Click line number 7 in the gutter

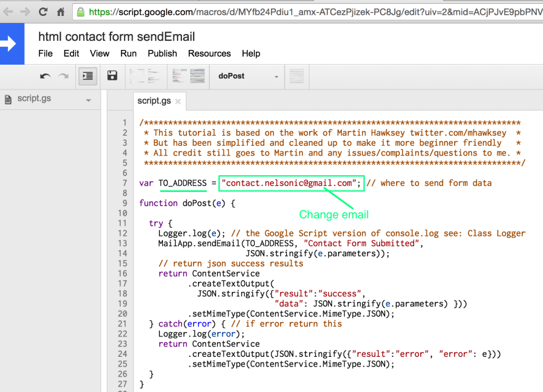[125, 183]
